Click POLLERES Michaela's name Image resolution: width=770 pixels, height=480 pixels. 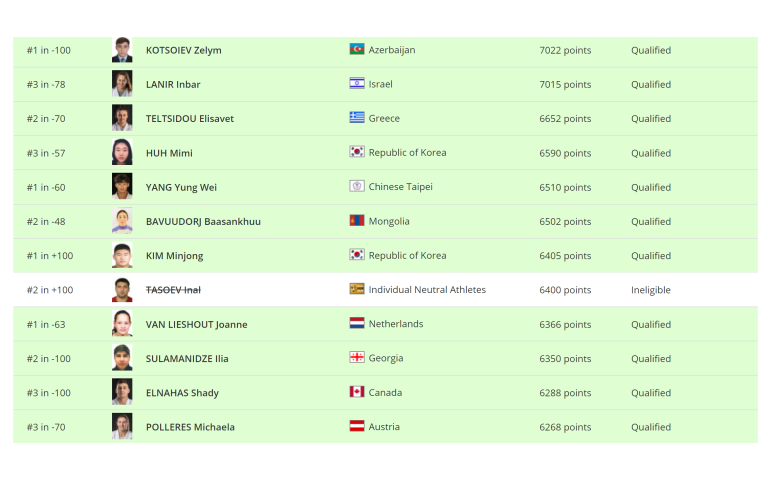pyautogui.click(x=190, y=427)
